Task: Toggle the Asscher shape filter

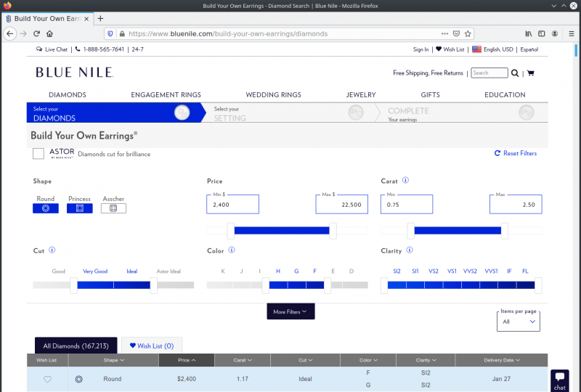Action: [x=113, y=208]
